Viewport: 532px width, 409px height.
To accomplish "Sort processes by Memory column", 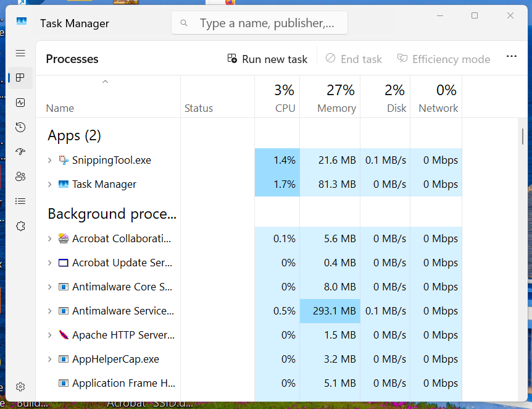I will [336, 99].
